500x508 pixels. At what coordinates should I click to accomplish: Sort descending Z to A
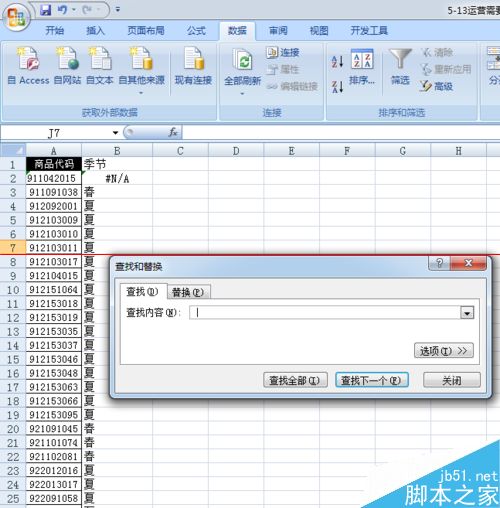(337, 87)
